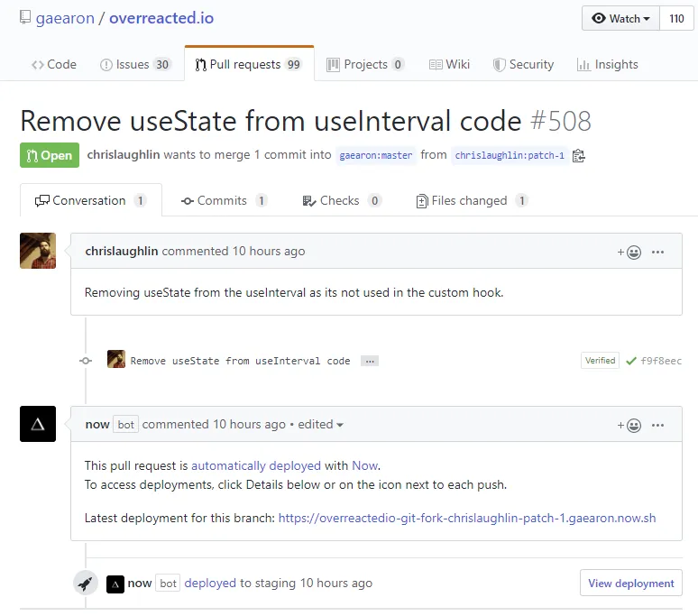This screenshot has width=698, height=616.
Task: Click 'now' name in deployment row
Action: pyautogui.click(x=140, y=583)
